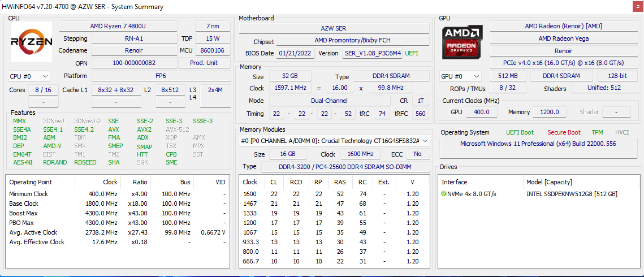Click the OPN value 100-000000082
The image size is (644, 277).
[134, 63]
